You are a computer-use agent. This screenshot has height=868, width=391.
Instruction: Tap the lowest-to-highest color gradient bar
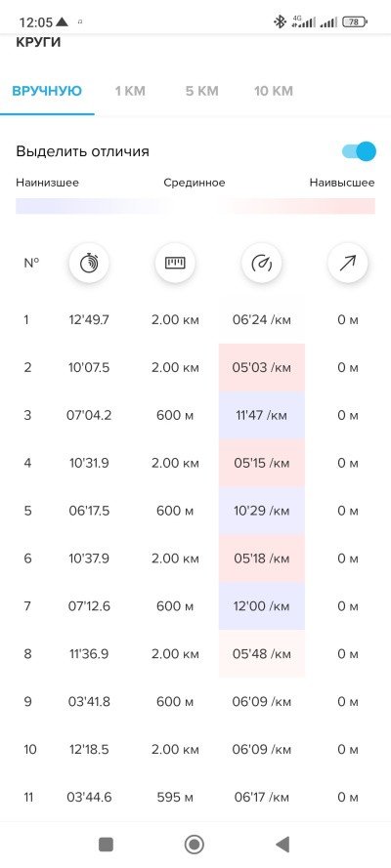[x=195, y=206]
